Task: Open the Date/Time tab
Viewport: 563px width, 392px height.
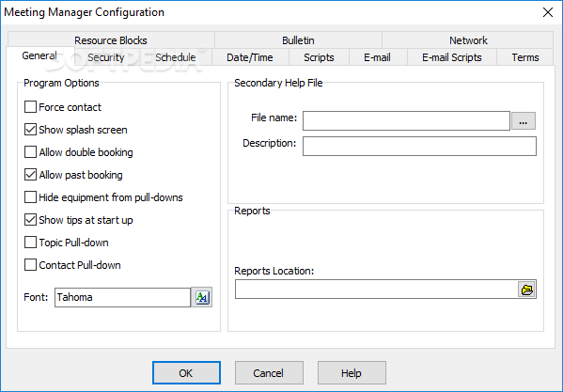Action: coord(250,57)
